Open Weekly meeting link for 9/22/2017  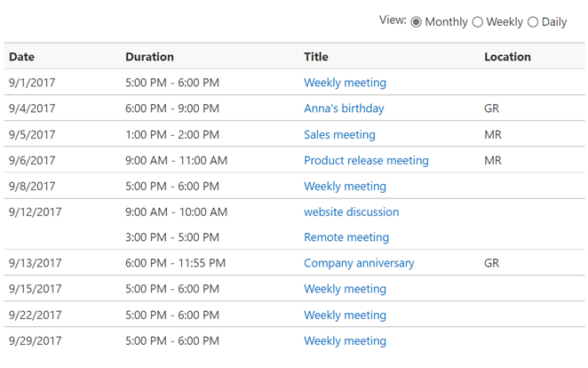coord(345,315)
